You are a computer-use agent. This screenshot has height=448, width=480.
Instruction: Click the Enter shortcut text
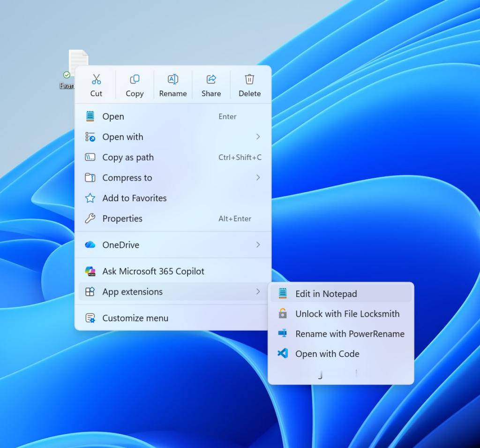227,116
